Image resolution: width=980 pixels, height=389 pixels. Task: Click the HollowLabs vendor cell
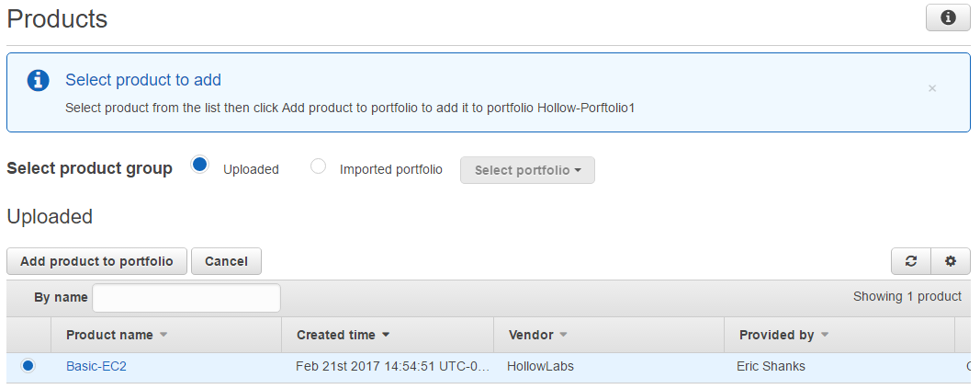[x=540, y=366]
